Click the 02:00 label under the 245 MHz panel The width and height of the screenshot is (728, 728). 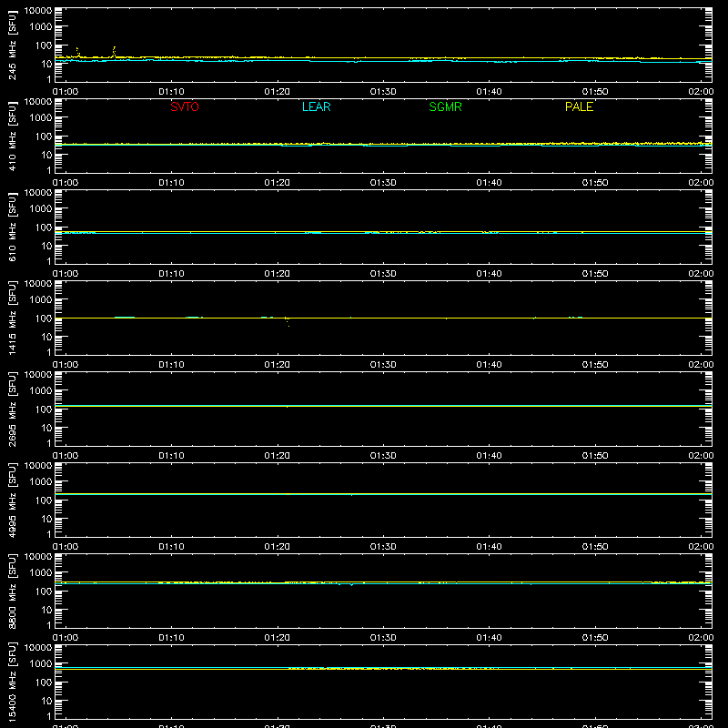click(x=701, y=92)
